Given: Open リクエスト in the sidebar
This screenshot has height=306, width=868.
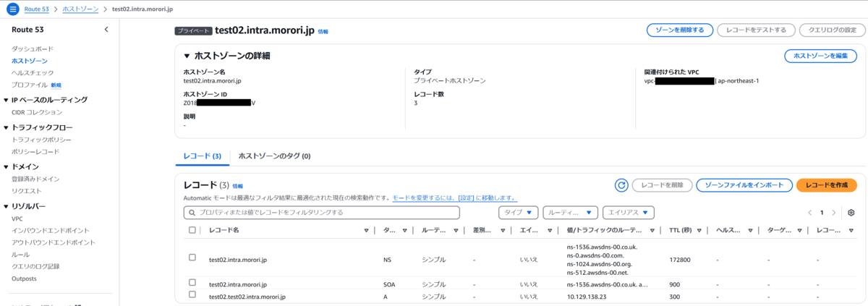Looking at the screenshot, I should click(27, 191).
